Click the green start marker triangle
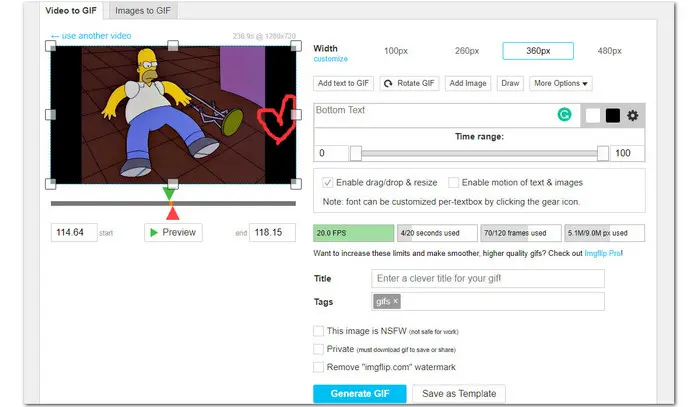This screenshot has height=407, width=700. [x=169, y=194]
